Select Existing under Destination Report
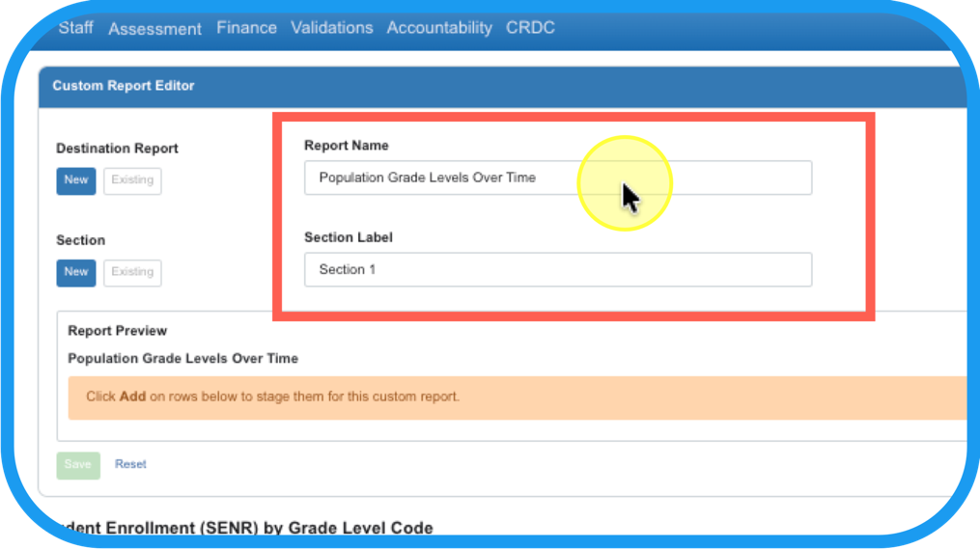The width and height of the screenshot is (980, 549). 132,180
